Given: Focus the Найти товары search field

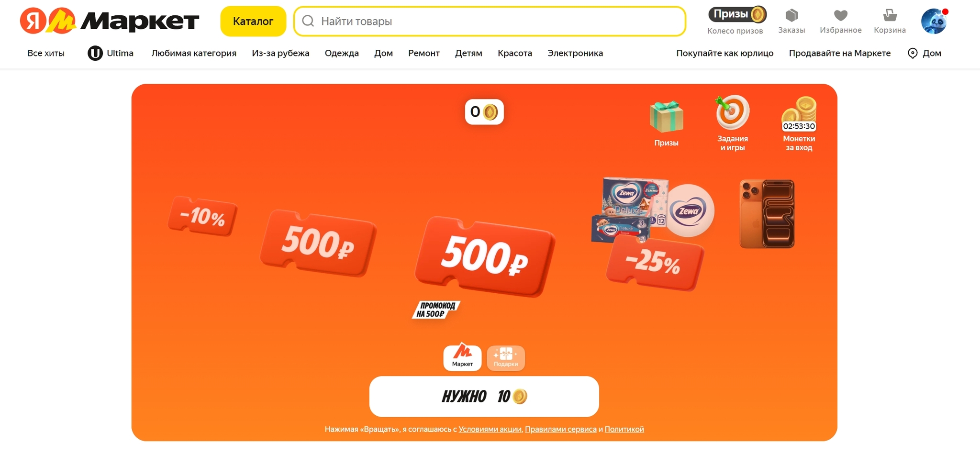Looking at the screenshot, I should 490,21.
